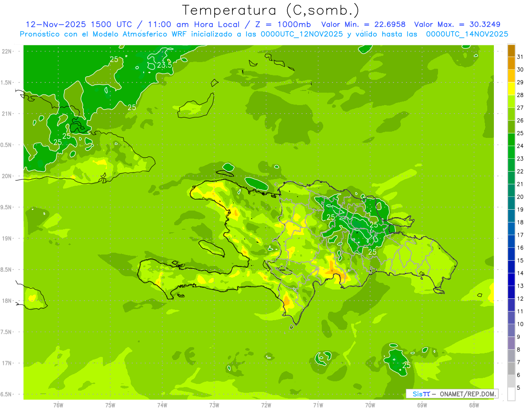This screenshot has height=411, width=532.
Task: Click the 'SisTT – ONAMET/REP.DOM.' credit label
Action: coord(452,394)
